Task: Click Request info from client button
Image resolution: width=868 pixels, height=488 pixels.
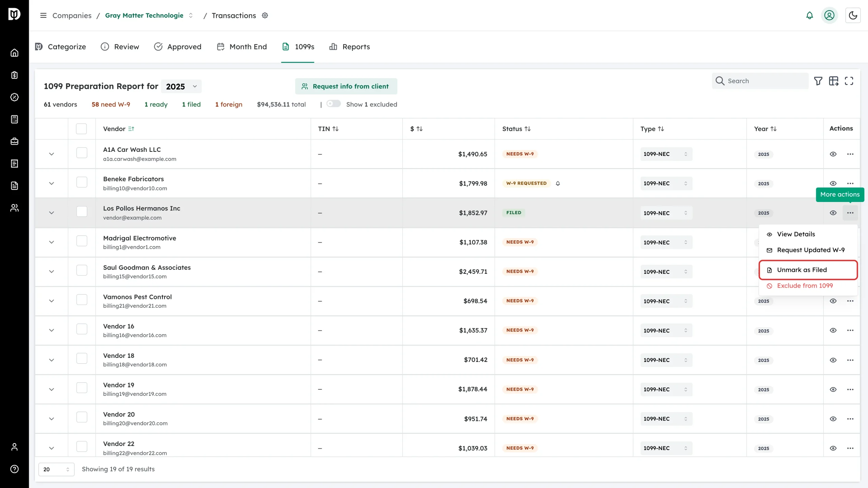Action: (x=346, y=86)
